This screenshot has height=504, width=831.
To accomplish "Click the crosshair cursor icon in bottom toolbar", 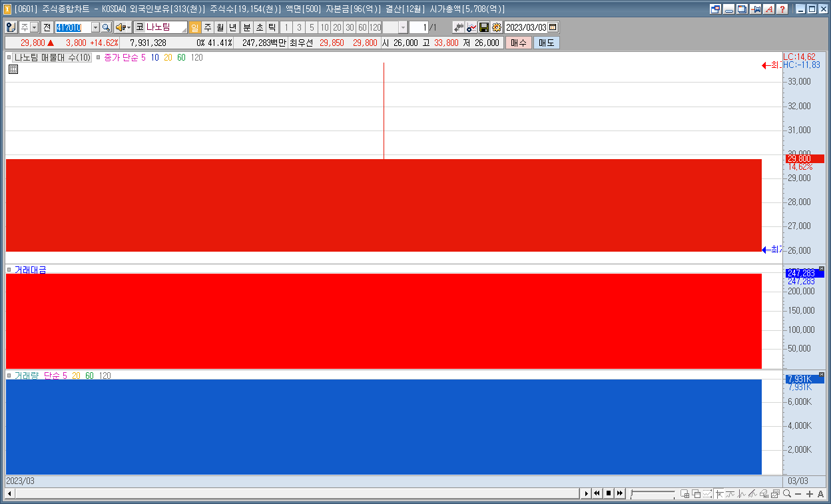I will coord(719,493).
